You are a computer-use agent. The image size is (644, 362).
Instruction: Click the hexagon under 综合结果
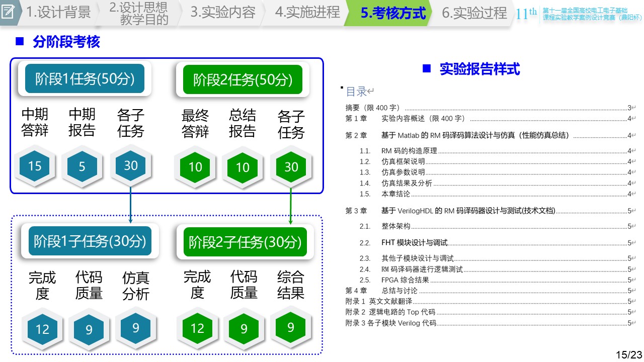(x=291, y=328)
